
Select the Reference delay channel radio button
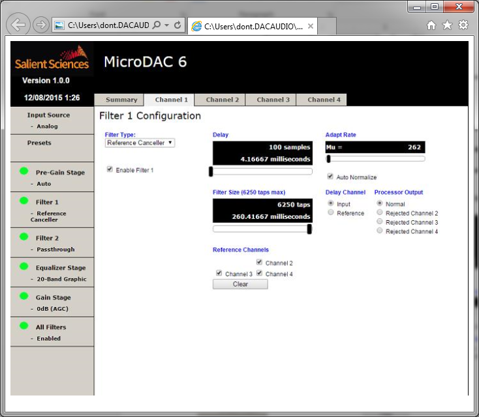point(331,212)
